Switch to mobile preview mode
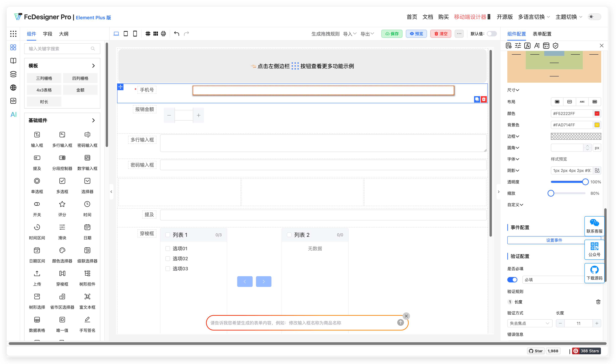 [135, 34]
